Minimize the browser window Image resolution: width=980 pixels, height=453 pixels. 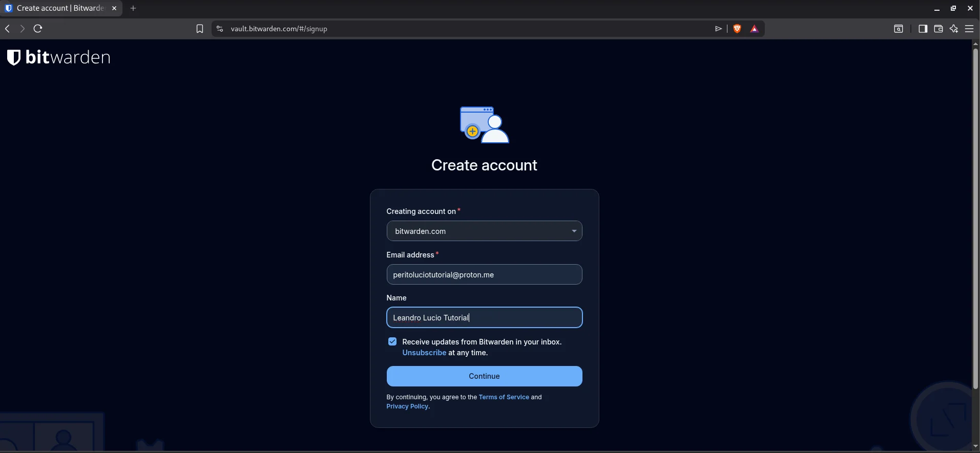pyautogui.click(x=937, y=8)
